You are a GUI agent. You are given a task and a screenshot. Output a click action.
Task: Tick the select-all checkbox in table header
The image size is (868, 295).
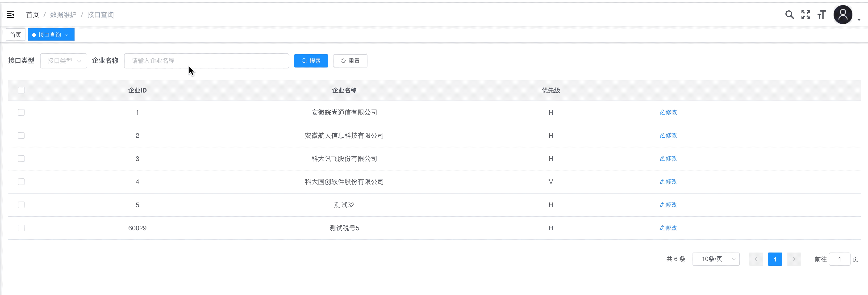(x=21, y=90)
